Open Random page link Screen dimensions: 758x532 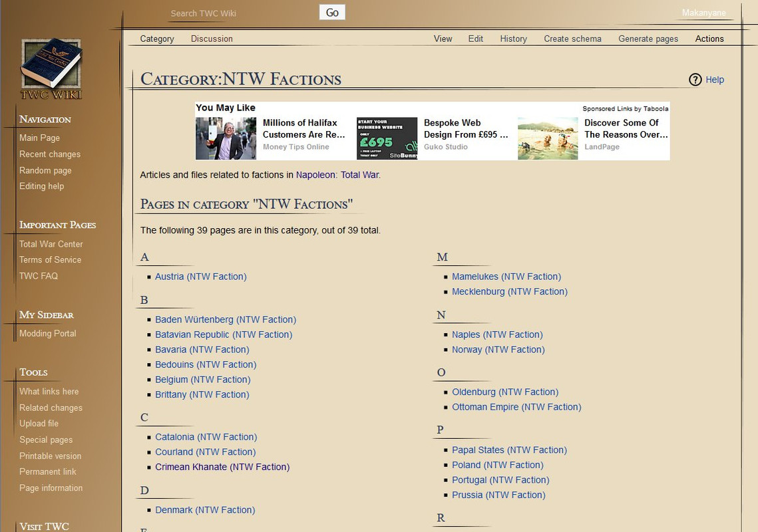tap(45, 170)
